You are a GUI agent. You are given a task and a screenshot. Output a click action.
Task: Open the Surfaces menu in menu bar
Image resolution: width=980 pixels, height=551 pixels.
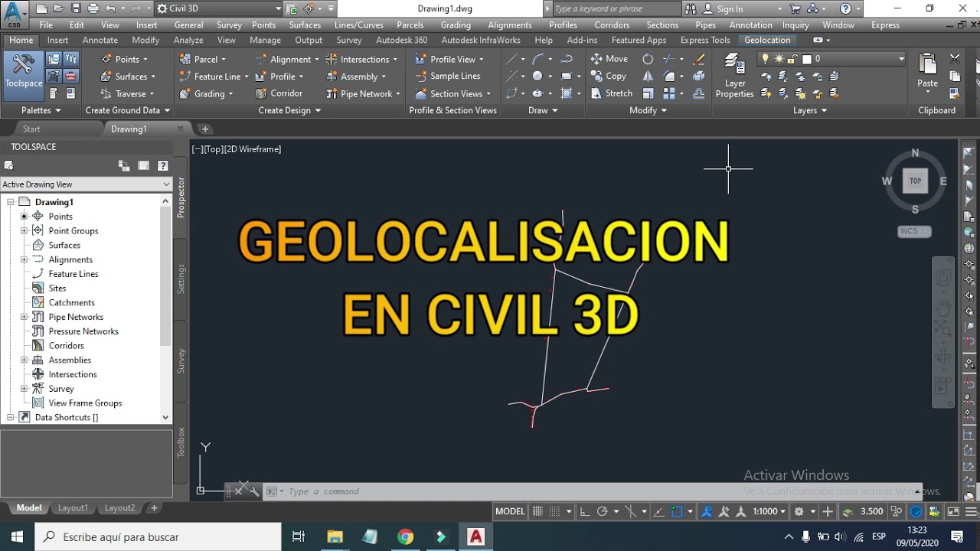coord(305,24)
